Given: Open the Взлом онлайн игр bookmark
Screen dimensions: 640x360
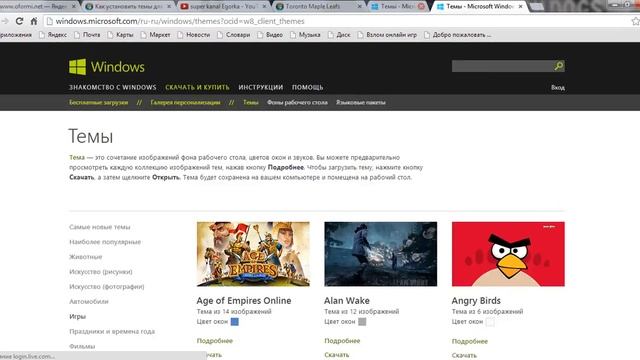Looking at the screenshot, I should pyautogui.click(x=387, y=35).
